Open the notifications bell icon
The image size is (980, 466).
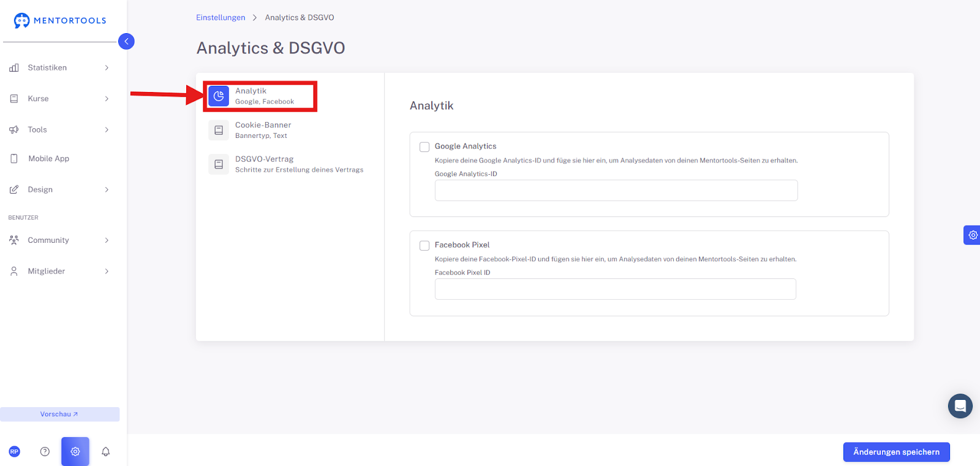(x=105, y=452)
